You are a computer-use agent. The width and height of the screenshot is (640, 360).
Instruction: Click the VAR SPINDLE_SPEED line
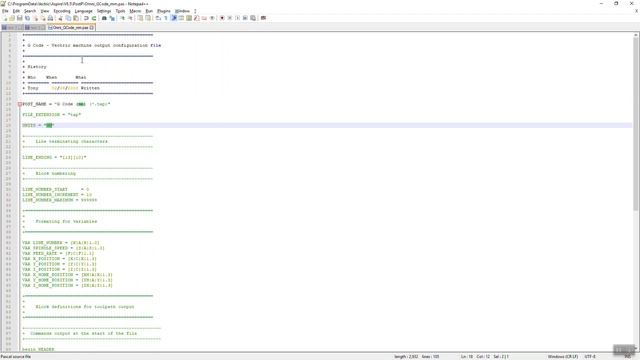[63, 248]
